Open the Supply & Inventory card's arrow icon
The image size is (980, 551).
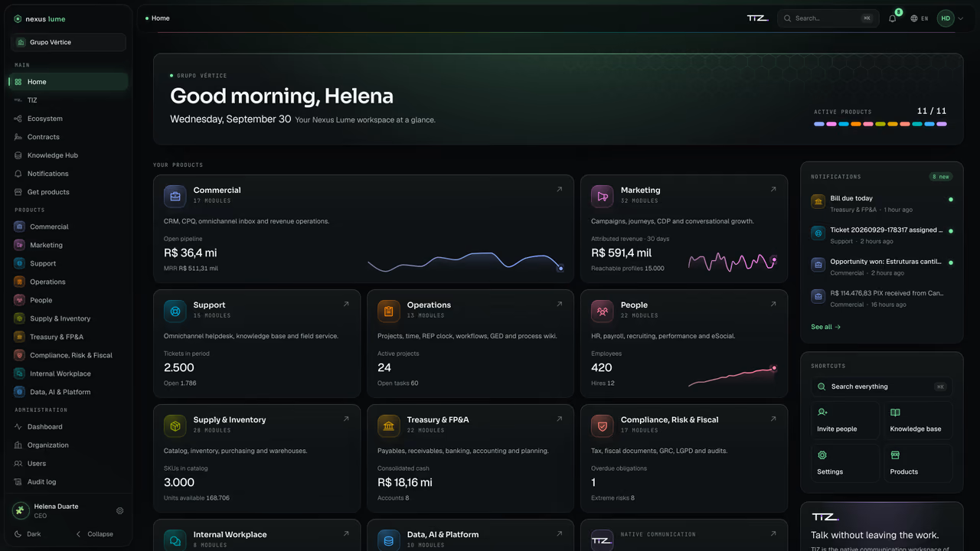pyautogui.click(x=346, y=419)
